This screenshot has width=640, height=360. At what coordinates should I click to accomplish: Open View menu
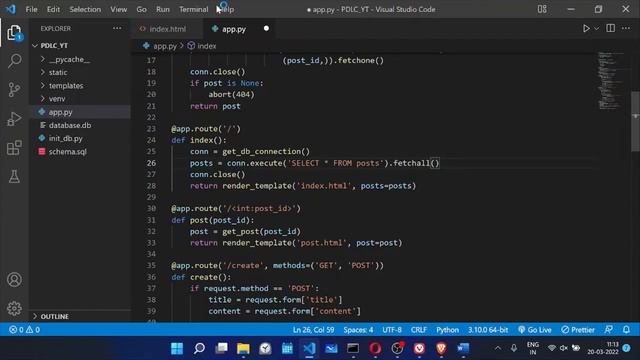click(x=118, y=9)
